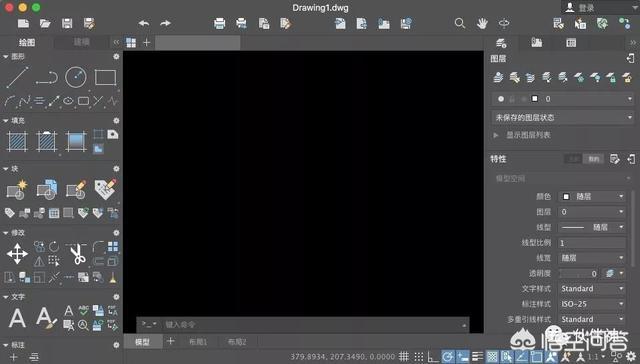Choose the Hatch fill tool

pos(17,141)
